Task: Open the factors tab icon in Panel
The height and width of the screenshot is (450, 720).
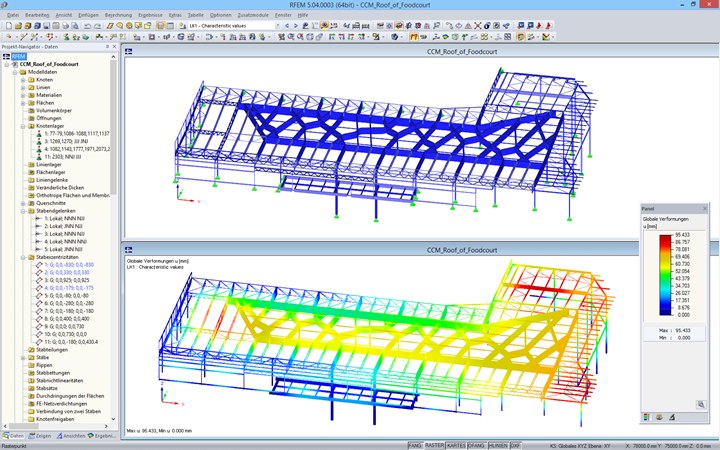Action: pos(659,417)
